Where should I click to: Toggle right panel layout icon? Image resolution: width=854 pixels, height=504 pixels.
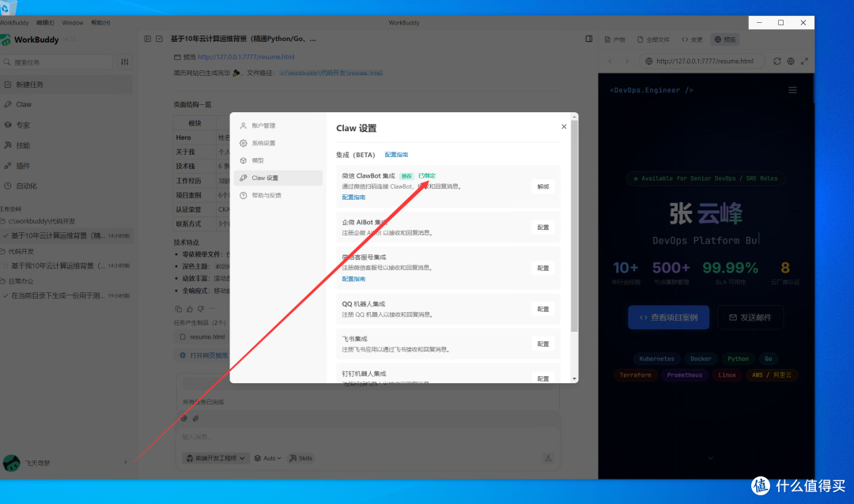(x=589, y=39)
